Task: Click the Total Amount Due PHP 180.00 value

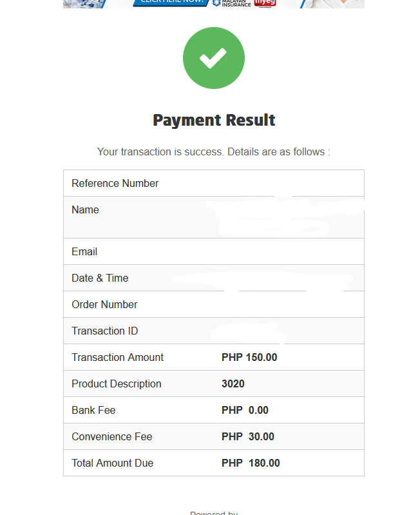Action: pyautogui.click(x=251, y=463)
